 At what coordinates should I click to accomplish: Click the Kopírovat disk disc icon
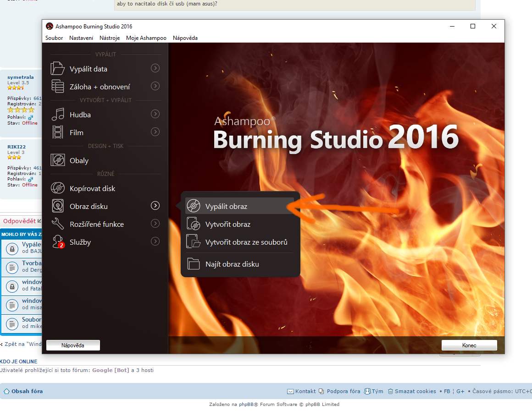click(58, 188)
